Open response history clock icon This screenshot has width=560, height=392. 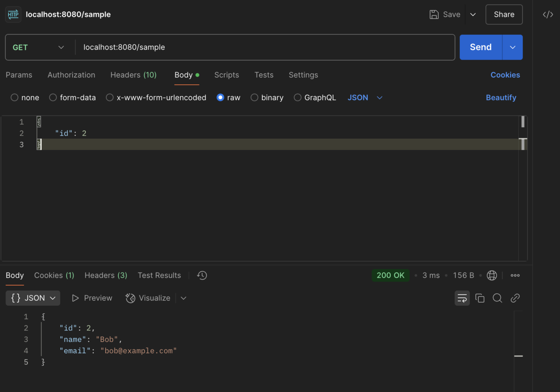click(x=202, y=275)
